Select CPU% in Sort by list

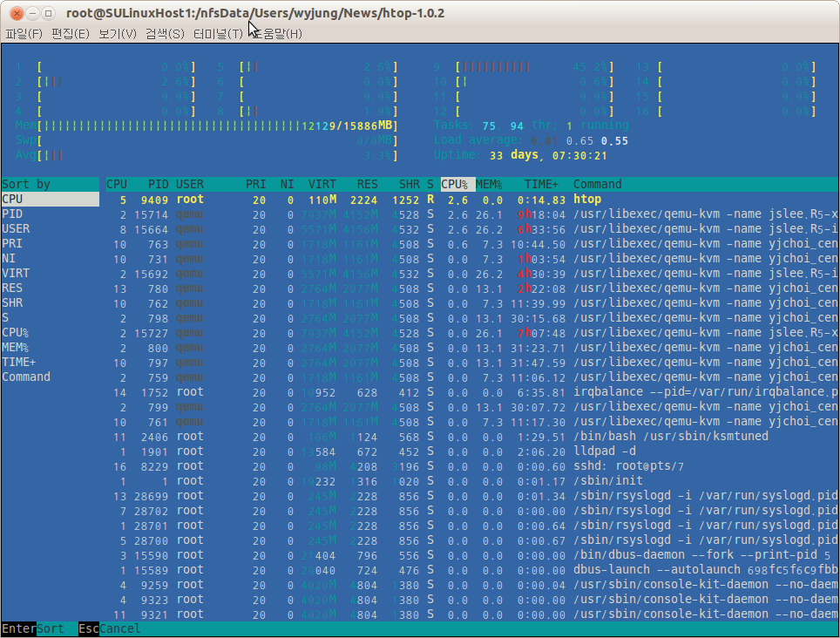point(50,333)
